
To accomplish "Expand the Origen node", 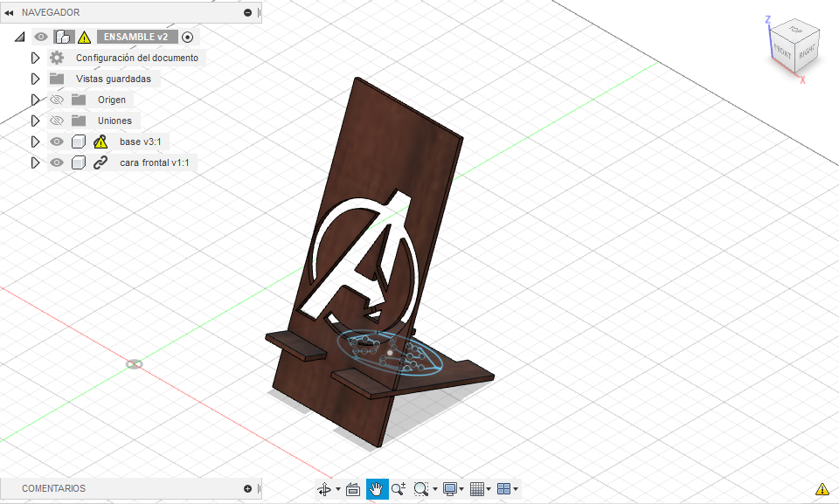I will [x=35, y=100].
